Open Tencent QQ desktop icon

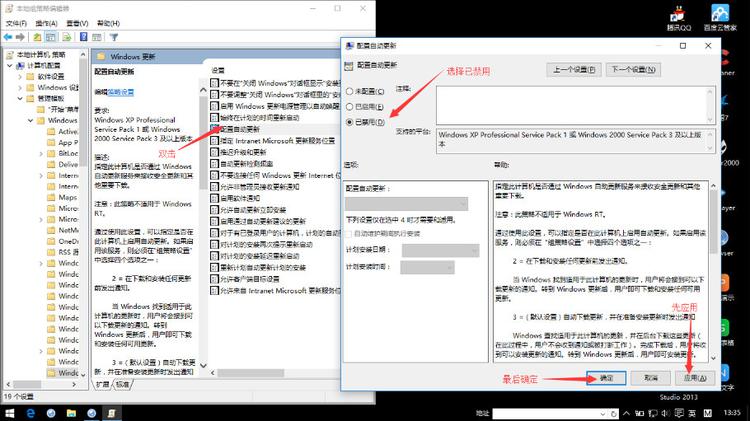pyautogui.click(x=679, y=18)
